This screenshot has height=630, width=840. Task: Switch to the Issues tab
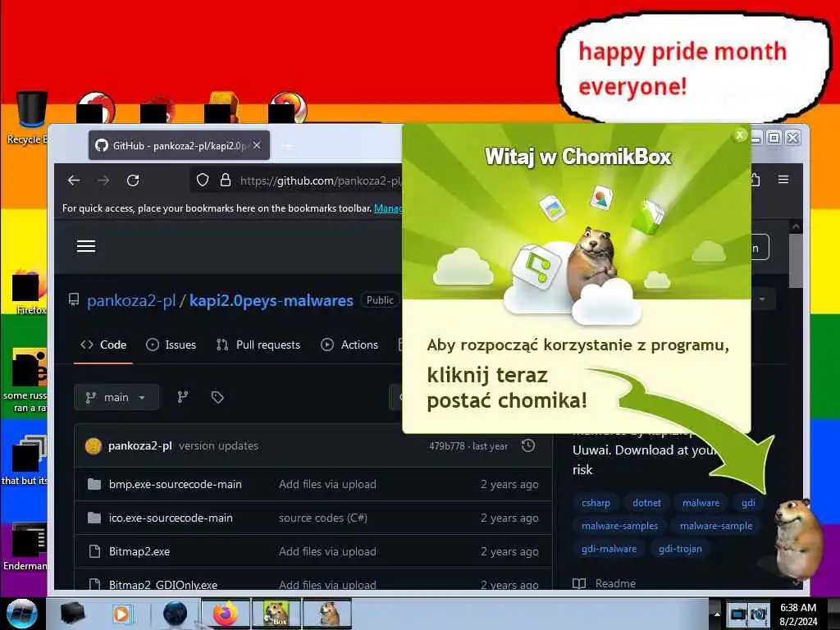[x=171, y=345]
